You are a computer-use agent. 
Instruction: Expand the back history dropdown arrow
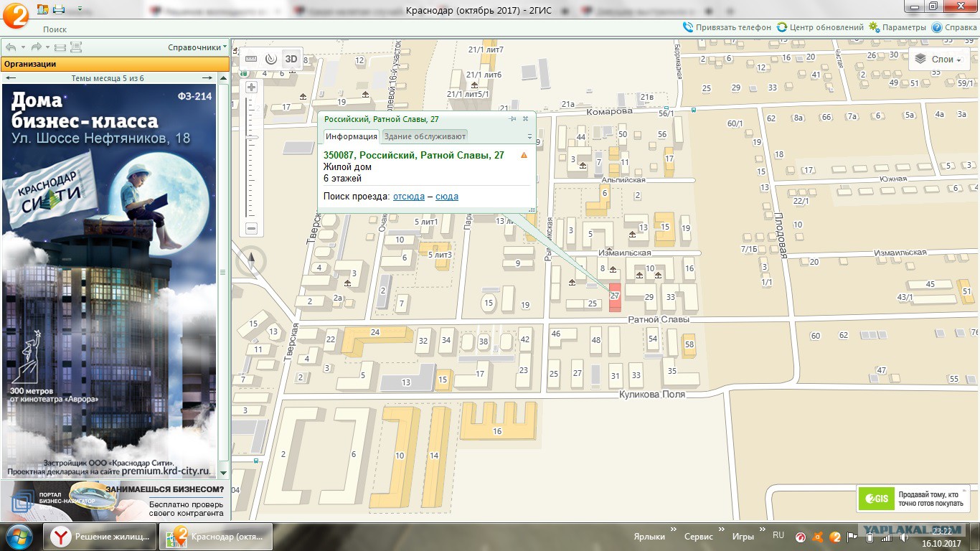[x=23, y=47]
